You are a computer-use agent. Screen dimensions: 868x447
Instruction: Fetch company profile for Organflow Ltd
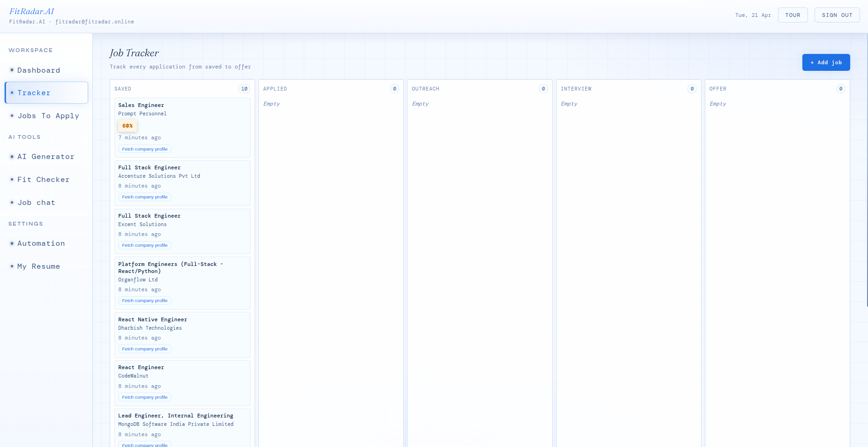click(x=145, y=301)
